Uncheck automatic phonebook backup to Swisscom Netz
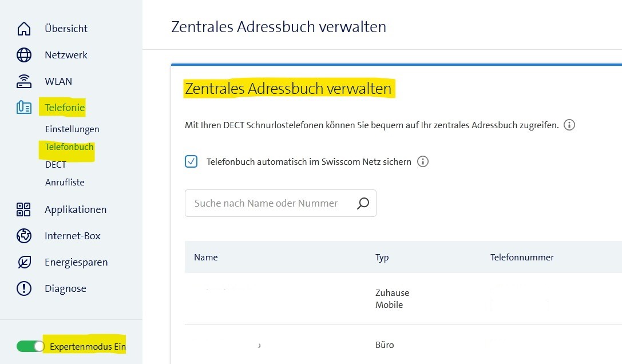The image size is (622, 364). (x=191, y=161)
